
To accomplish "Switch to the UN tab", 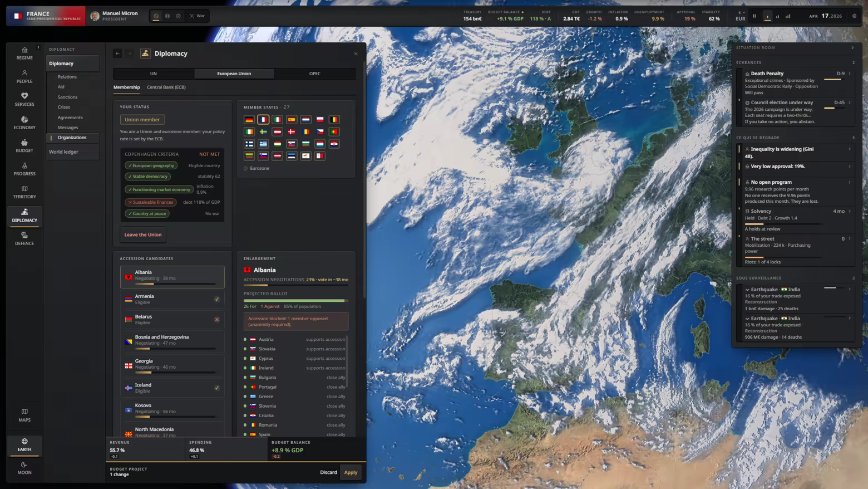I will 154,74.
